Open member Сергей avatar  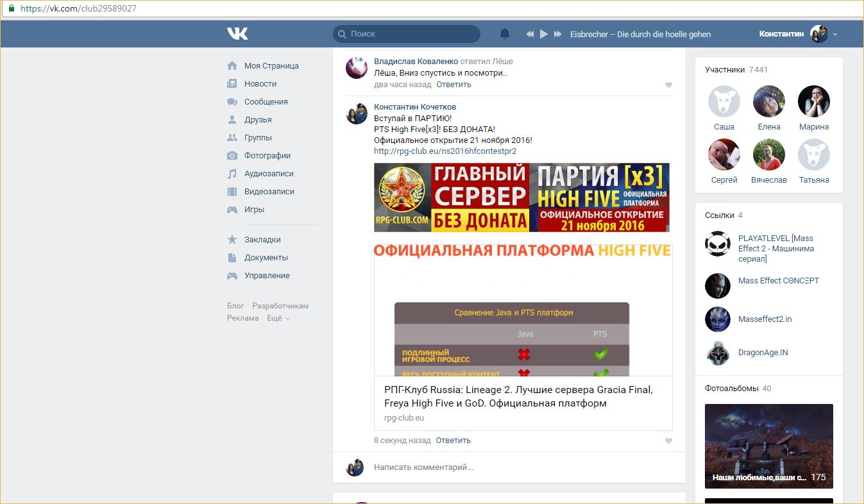click(724, 155)
